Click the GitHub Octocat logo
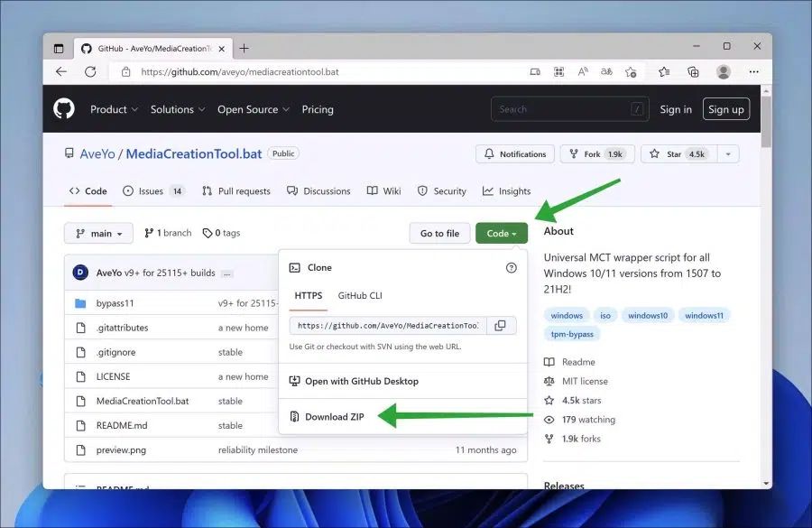The width and height of the screenshot is (812, 528). [x=64, y=109]
